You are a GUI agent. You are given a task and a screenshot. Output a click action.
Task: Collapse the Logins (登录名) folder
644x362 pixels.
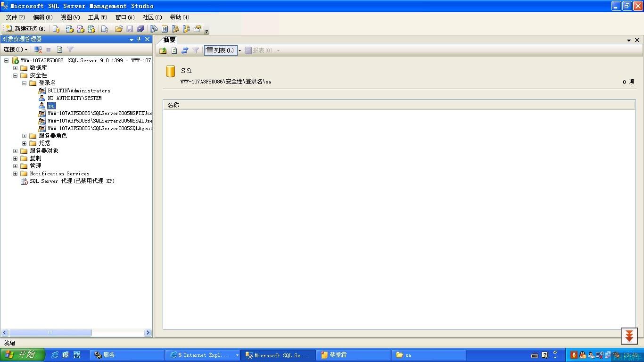[x=24, y=83]
